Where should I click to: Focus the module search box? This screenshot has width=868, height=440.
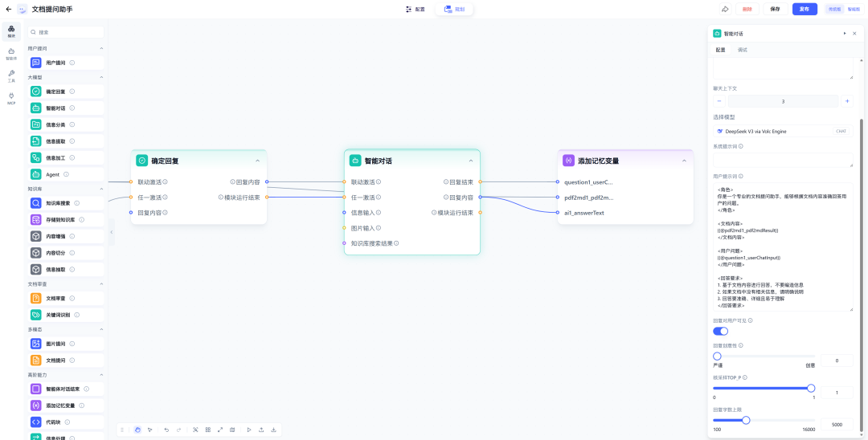pyautogui.click(x=66, y=33)
